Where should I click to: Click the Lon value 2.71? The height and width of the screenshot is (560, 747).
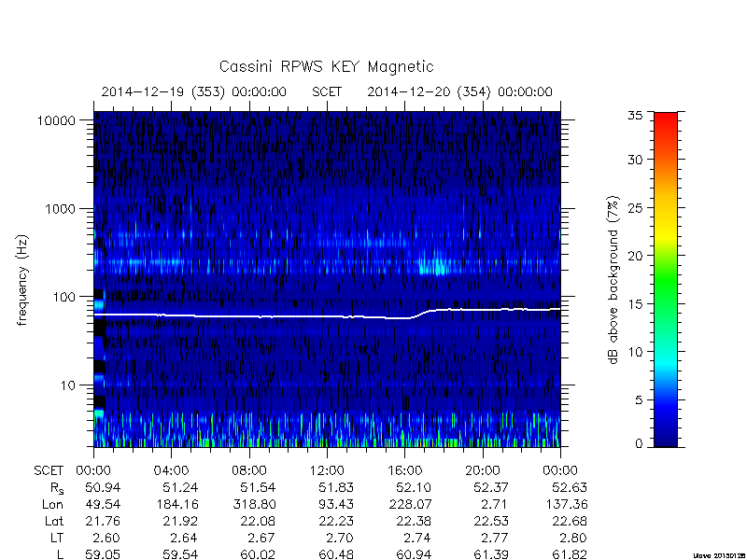[x=496, y=504]
